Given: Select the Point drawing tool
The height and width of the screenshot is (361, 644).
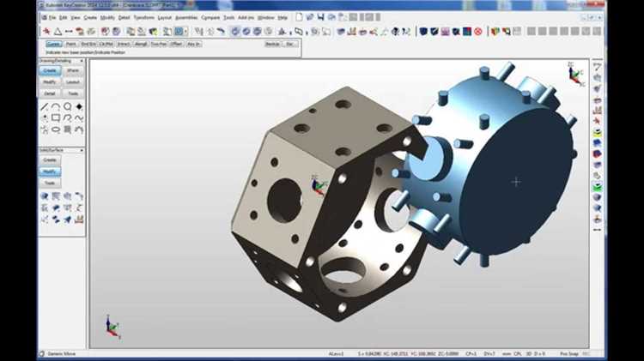Looking at the screenshot, I should click(x=45, y=118).
